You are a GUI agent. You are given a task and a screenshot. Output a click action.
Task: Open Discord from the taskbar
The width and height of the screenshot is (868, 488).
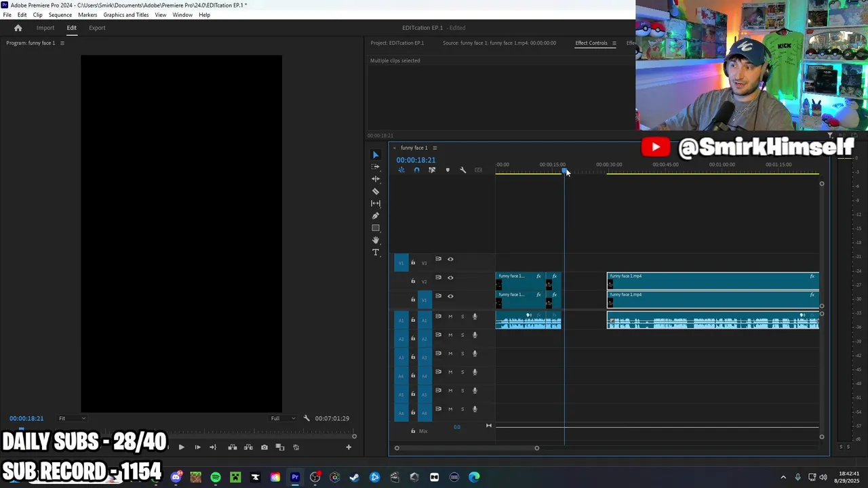pos(176,477)
